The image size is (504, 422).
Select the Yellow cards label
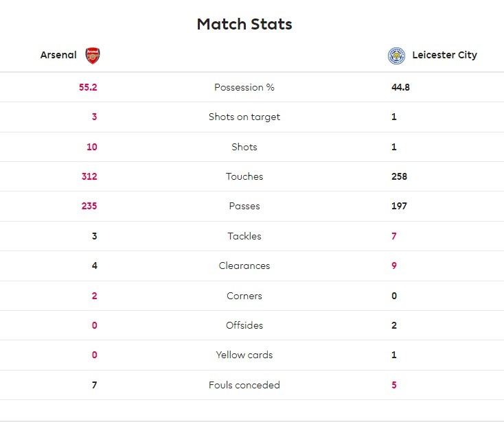coord(244,355)
